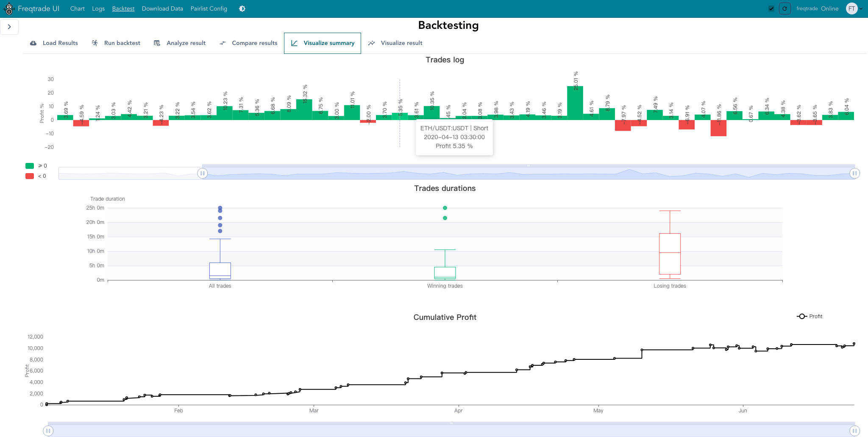The width and height of the screenshot is (868, 437).
Task: Click the Run backtest running-man icon
Action: (x=95, y=43)
